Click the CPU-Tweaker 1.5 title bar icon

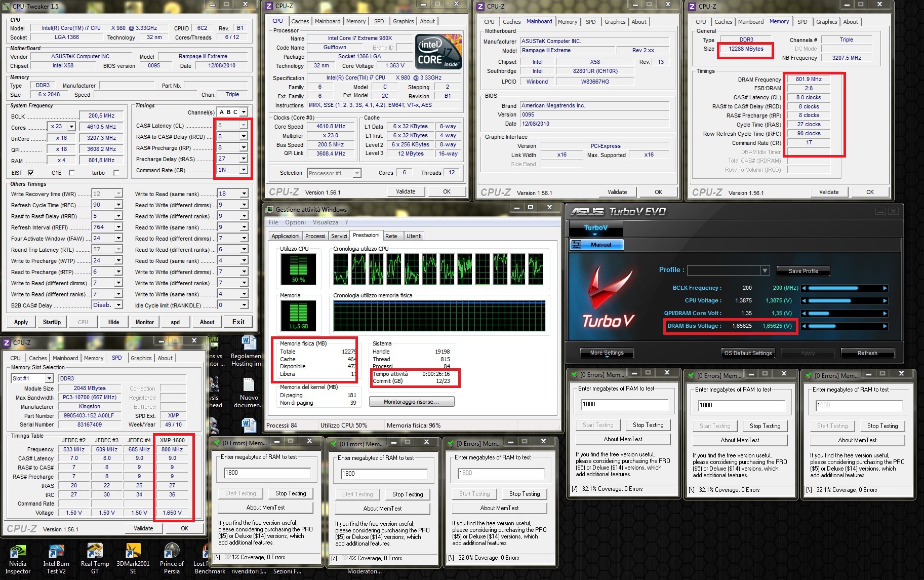click(7, 6)
